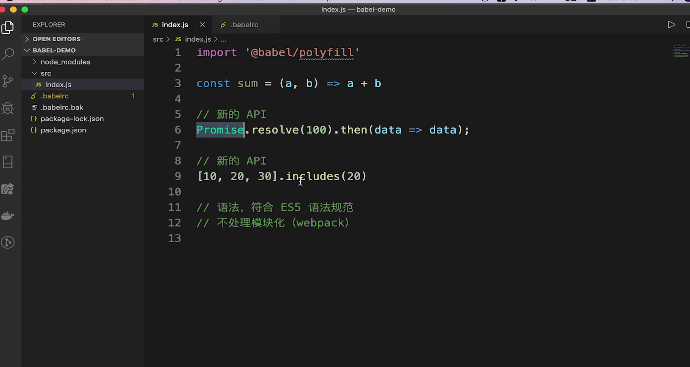
Task: Expand the node_modules folder
Action: tap(83, 62)
